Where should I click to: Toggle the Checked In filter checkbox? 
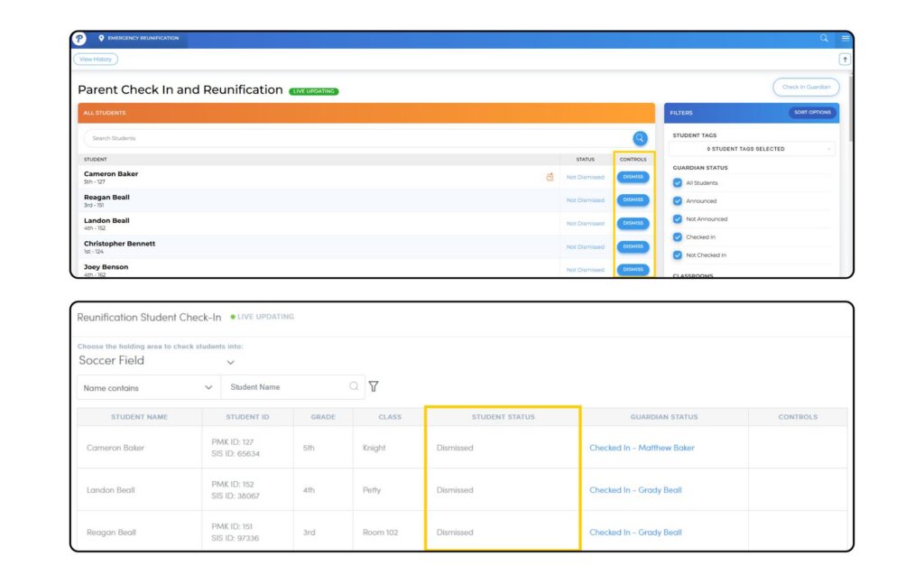click(x=678, y=237)
